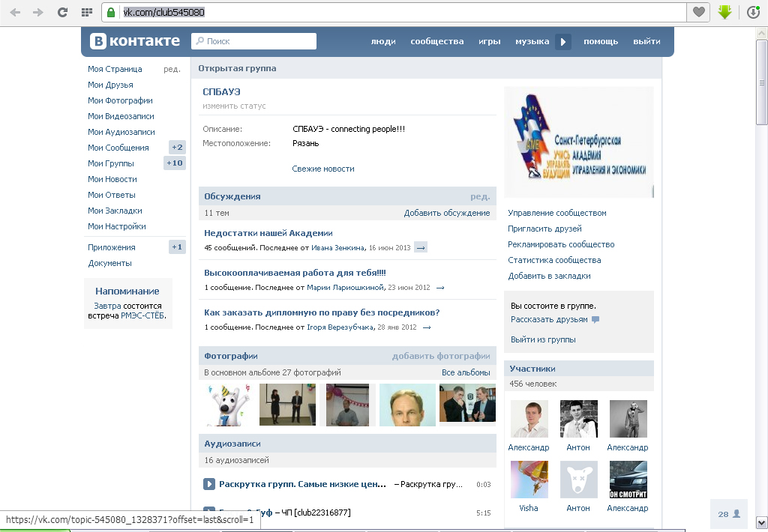
Task: Open люди in top menu
Action: (x=383, y=42)
